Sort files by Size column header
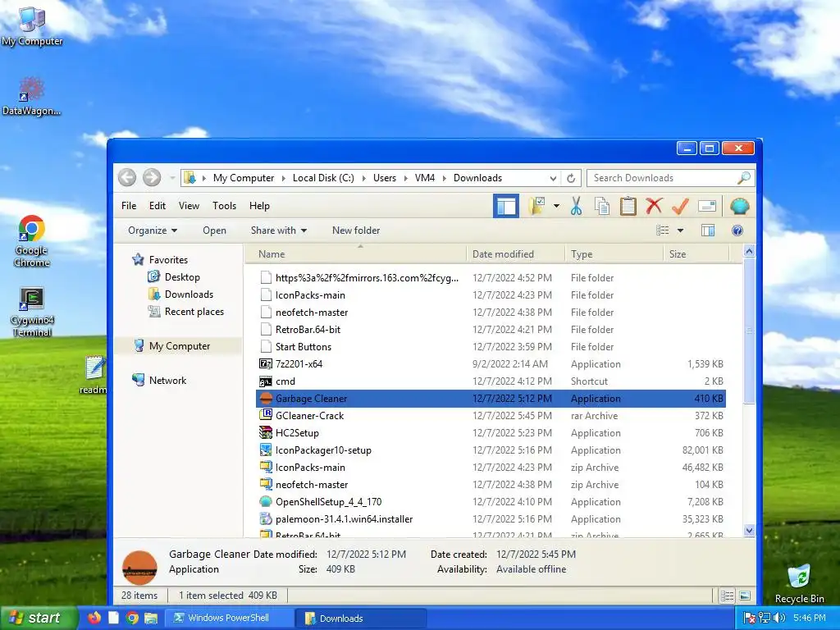840x630 pixels. coord(696,254)
